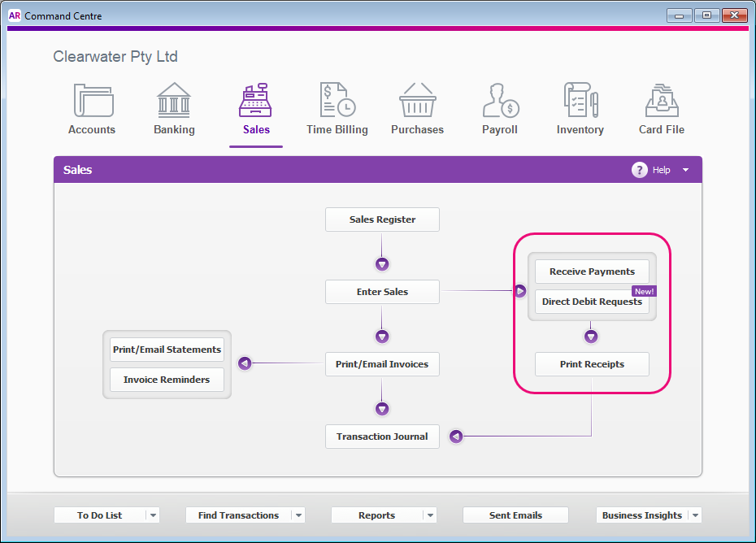Click the Help question mark icon
This screenshot has height=543, width=756.
(640, 170)
